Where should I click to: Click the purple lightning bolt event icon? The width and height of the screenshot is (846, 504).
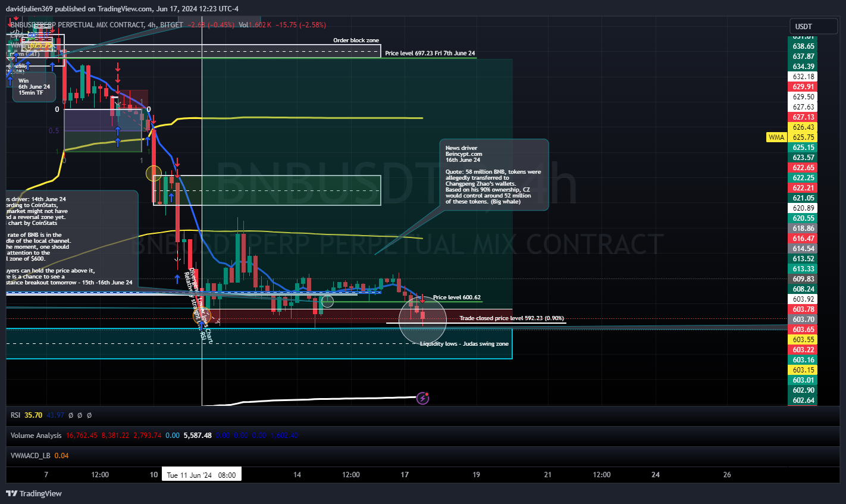[x=422, y=398]
